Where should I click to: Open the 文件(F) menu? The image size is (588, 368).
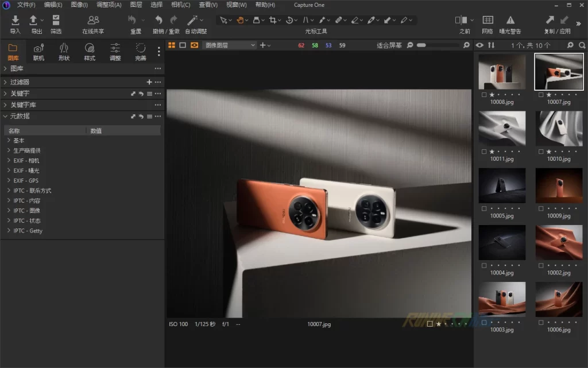[26, 5]
